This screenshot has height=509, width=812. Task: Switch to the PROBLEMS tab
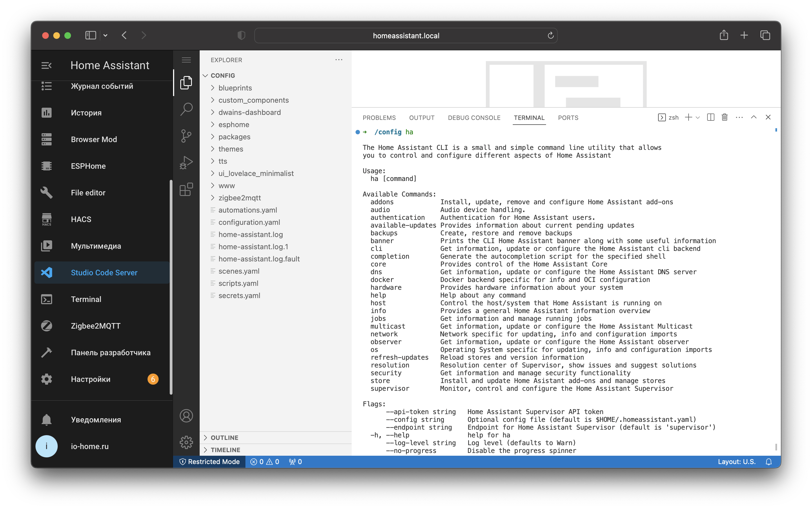click(379, 117)
